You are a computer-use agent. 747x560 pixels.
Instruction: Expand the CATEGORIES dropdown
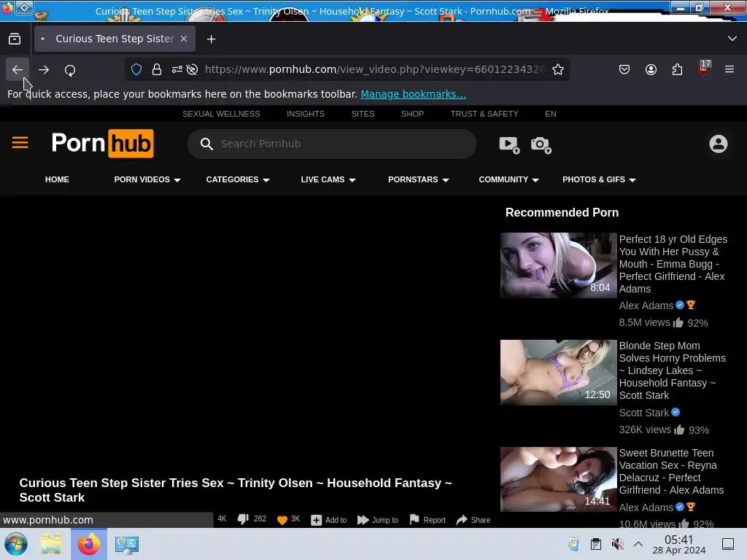click(238, 179)
